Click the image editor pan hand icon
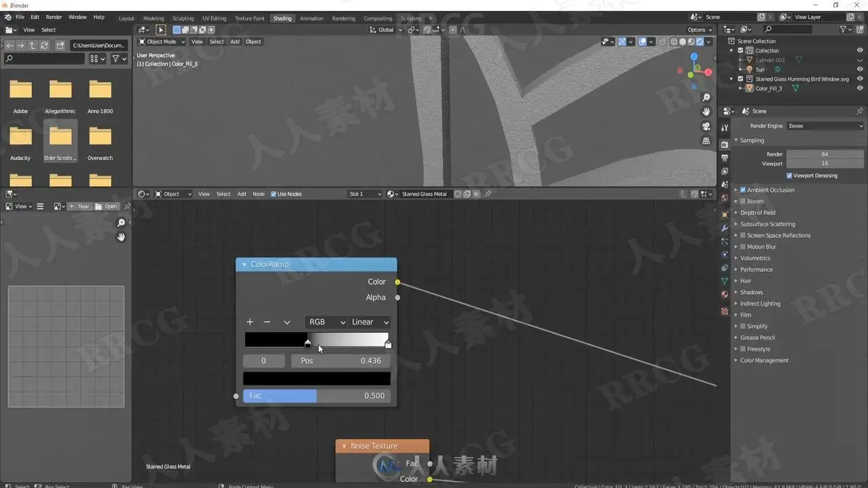 pyautogui.click(x=121, y=237)
